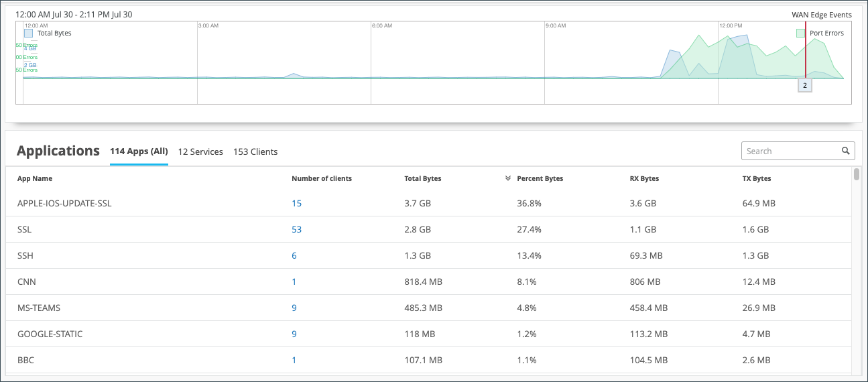Sort by the Total Bytes column header

[423, 179]
